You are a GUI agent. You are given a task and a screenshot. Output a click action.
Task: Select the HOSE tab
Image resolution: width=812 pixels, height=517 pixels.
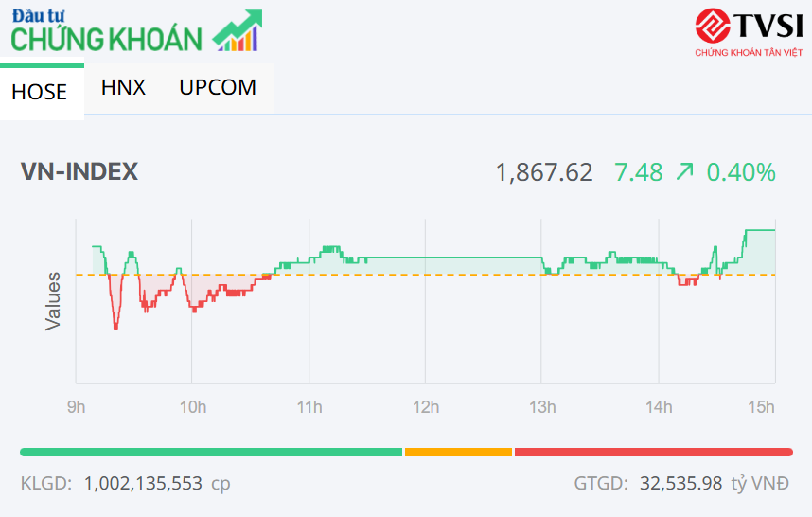click(x=40, y=92)
